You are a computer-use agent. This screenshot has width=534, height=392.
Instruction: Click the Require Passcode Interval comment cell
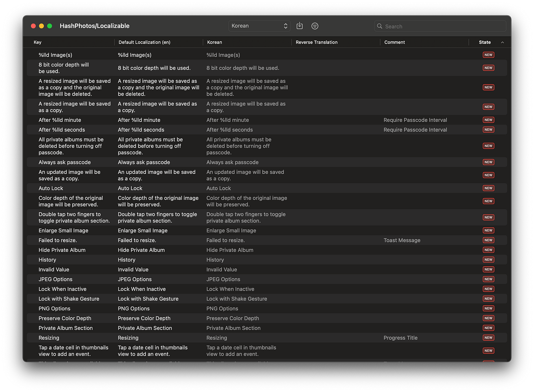pyautogui.click(x=415, y=120)
